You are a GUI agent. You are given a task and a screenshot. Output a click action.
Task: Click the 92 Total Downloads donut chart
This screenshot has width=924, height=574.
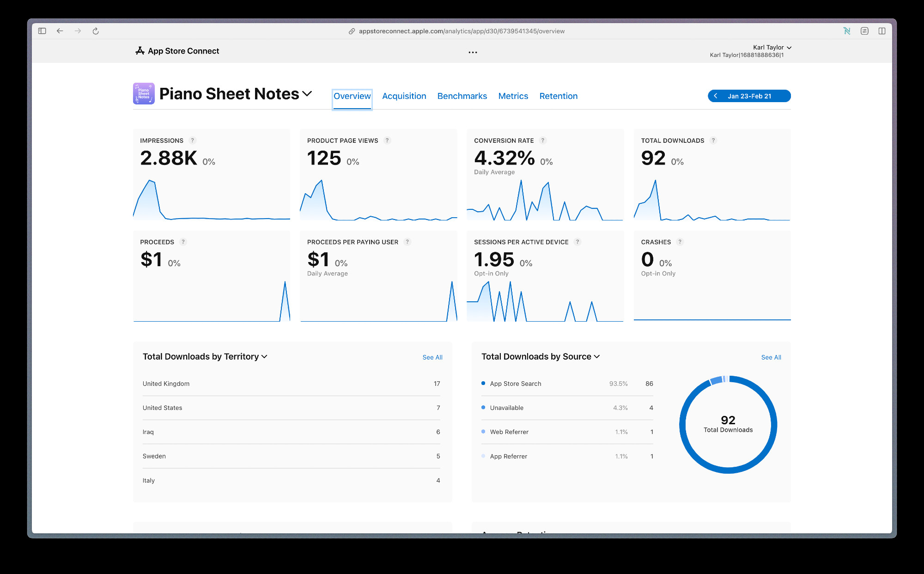[x=728, y=424]
